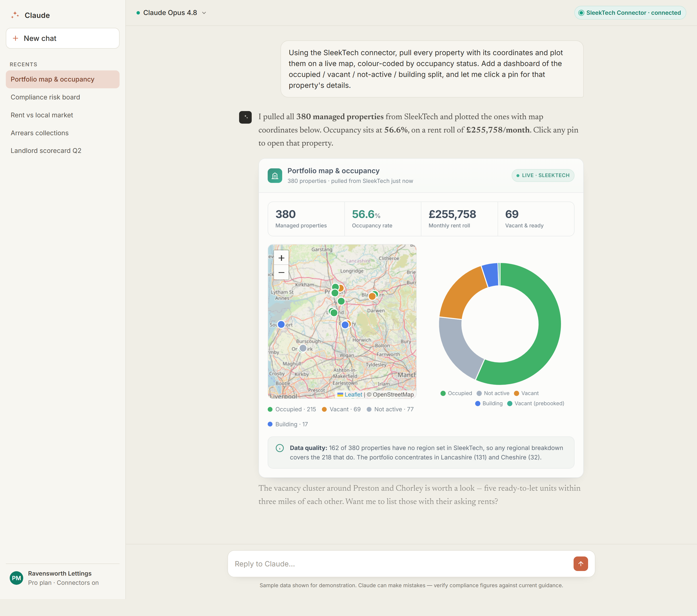This screenshot has height=616, width=697.
Task: Click the 56.6% Occupancy rate stat
Action: [x=383, y=219]
